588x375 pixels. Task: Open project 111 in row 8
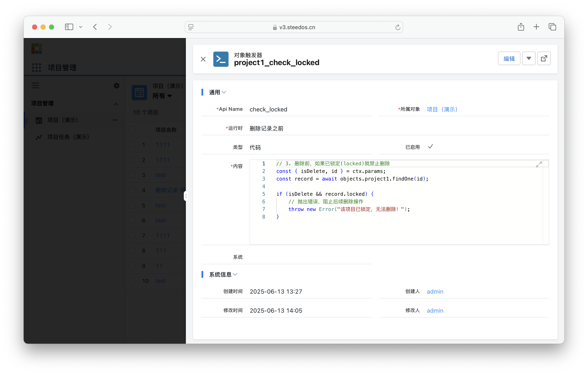(x=161, y=250)
